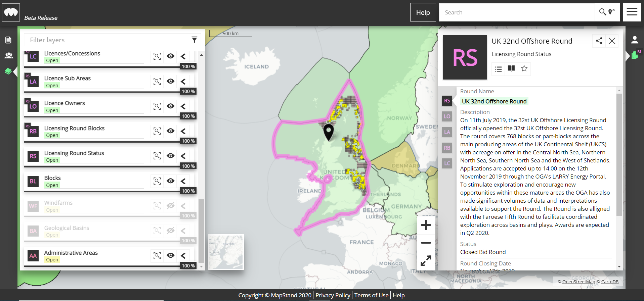Open the Privacy Policy link
644x301 pixels.
coord(333,295)
